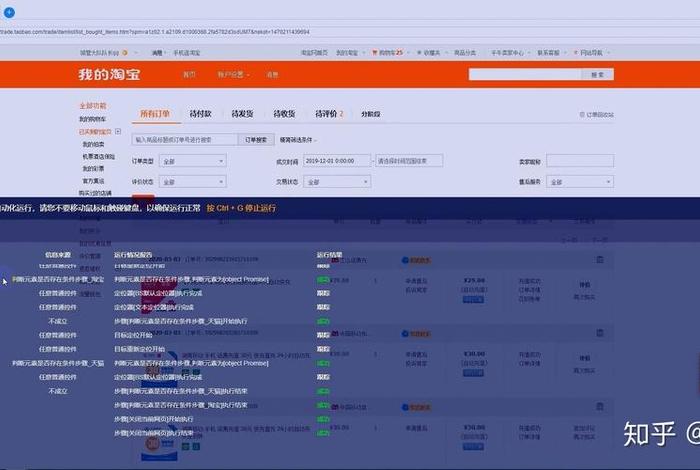Expand the 联系客服 dropdown
700x470 pixels.
click(x=551, y=53)
